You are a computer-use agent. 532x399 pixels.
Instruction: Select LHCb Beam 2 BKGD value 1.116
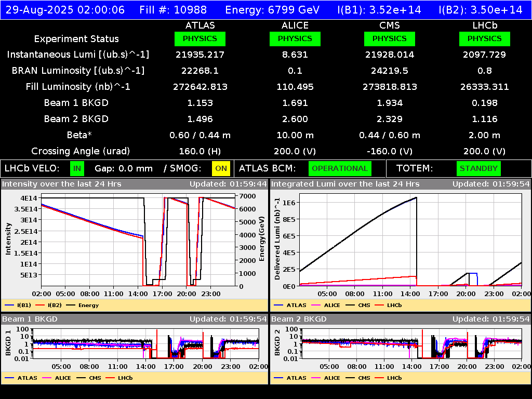[x=485, y=119]
